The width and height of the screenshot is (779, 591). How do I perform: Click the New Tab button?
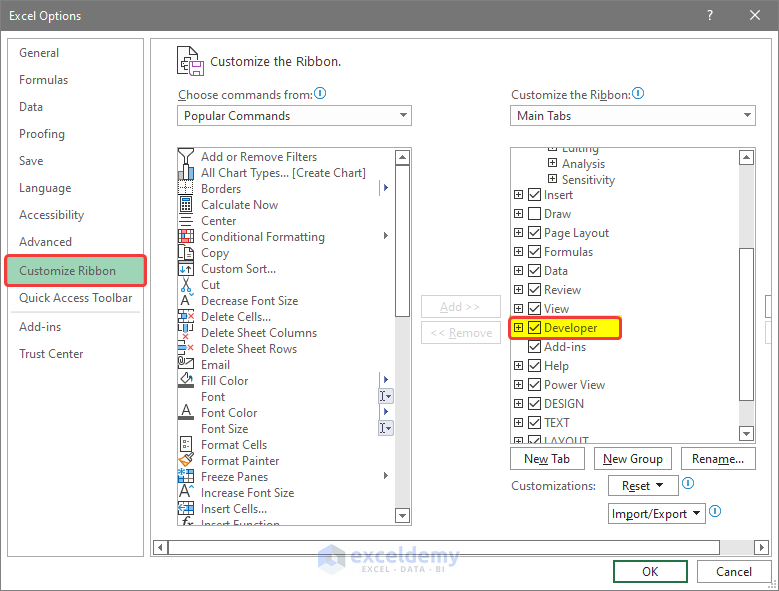click(547, 459)
